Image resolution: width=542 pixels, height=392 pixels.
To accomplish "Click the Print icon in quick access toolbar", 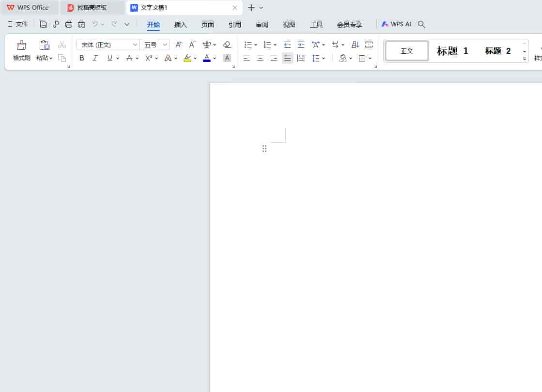I will [69, 24].
